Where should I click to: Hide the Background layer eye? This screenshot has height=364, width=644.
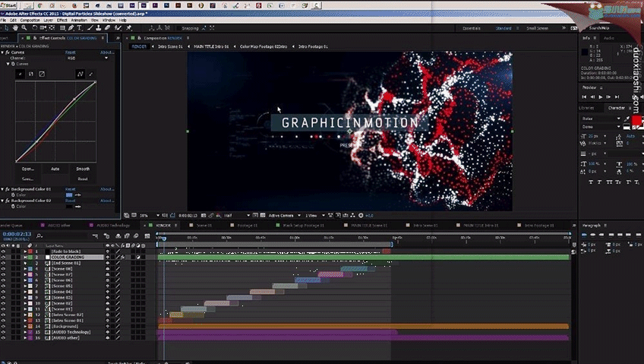tap(3, 326)
